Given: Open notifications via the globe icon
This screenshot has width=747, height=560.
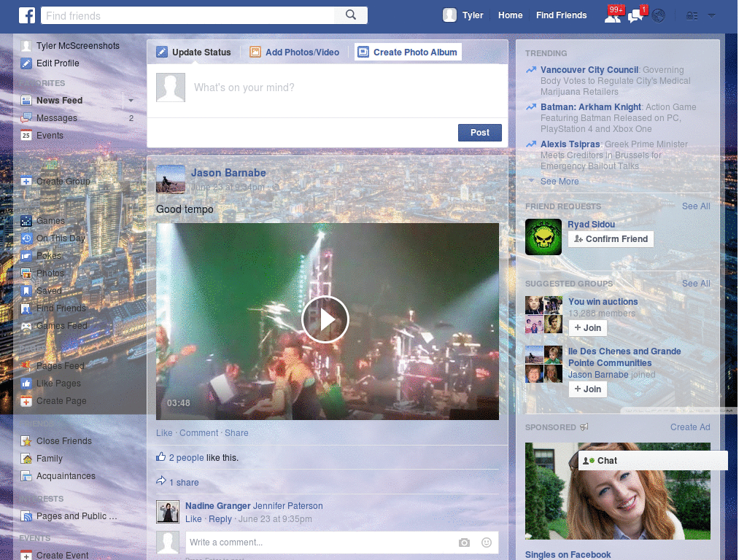Looking at the screenshot, I should 657,15.
